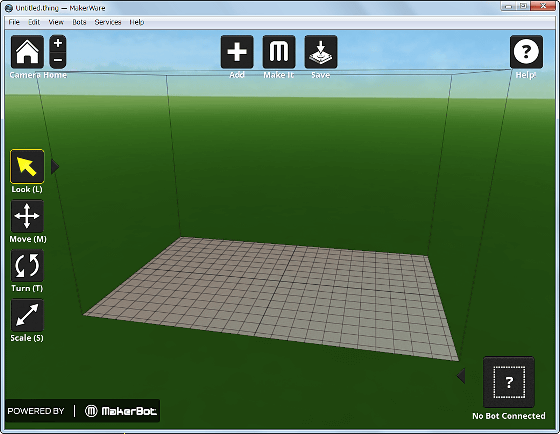Select the Look (L) arrow tool
The width and height of the screenshot is (560, 434).
[28, 166]
